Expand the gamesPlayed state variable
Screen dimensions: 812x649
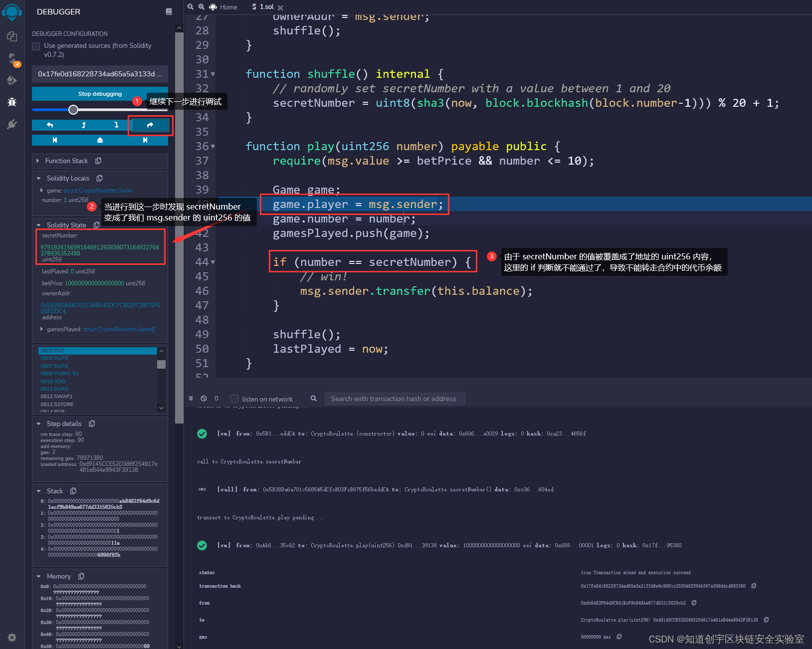[41, 329]
